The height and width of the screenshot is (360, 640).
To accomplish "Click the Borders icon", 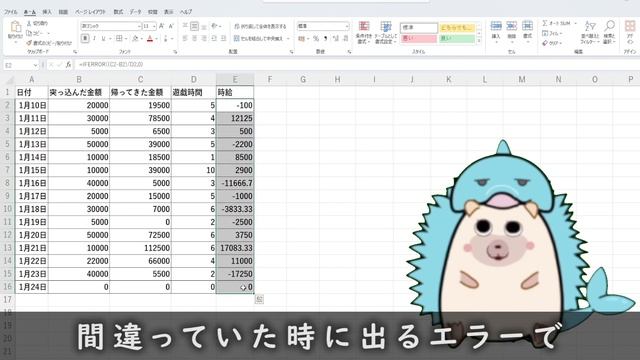I will click(119, 38).
